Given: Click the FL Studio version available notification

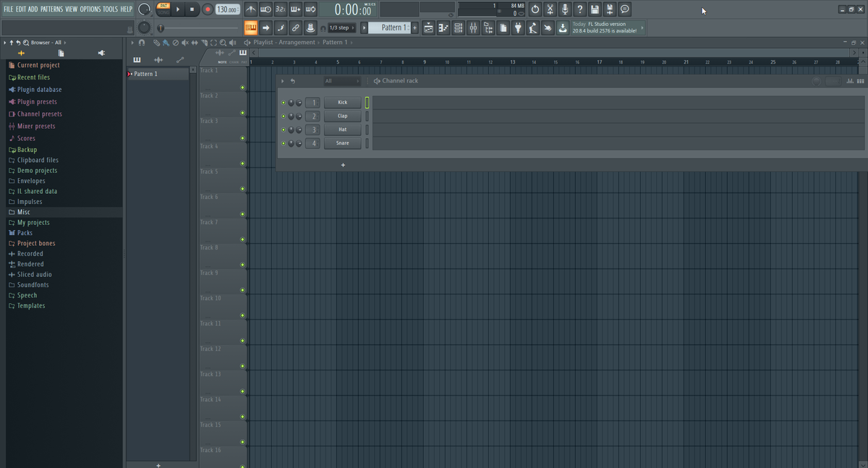Looking at the screenshot, I should click(x=607, y=27).
